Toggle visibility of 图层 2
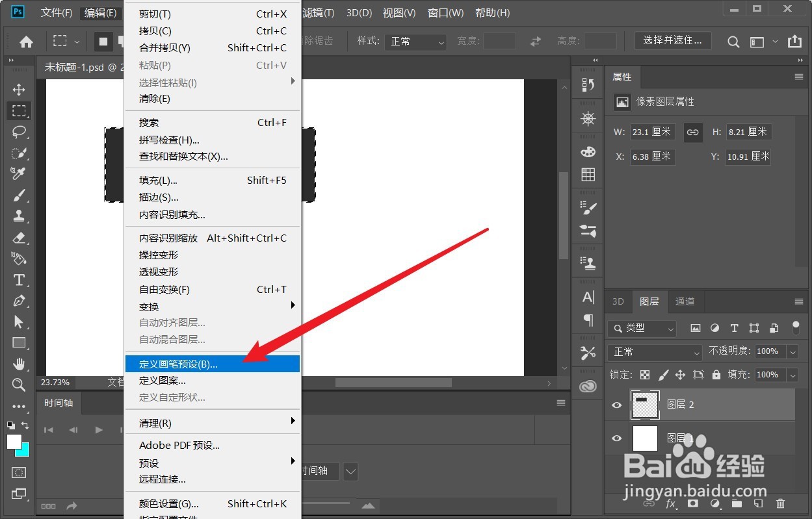Viewport: 812px width, 519px height. pyautogui.click(x=616, y=405)
